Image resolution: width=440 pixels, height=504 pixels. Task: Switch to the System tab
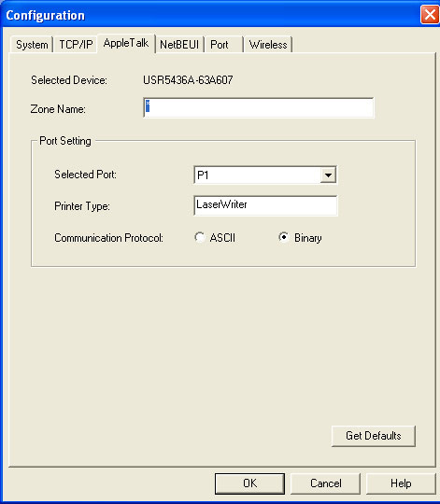tap(32, 45)
